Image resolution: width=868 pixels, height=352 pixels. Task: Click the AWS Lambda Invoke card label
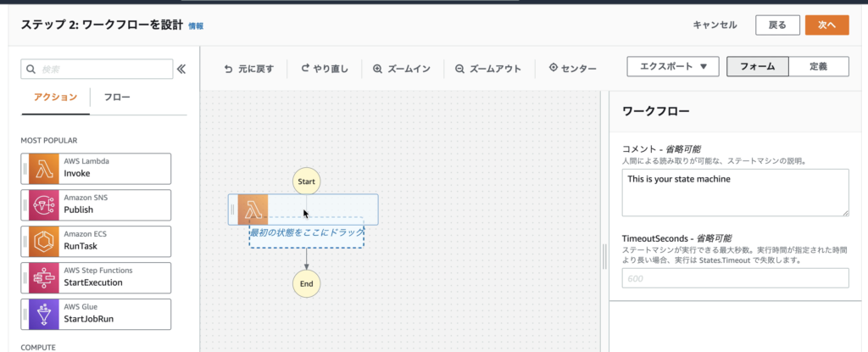[x=86, y=167]
